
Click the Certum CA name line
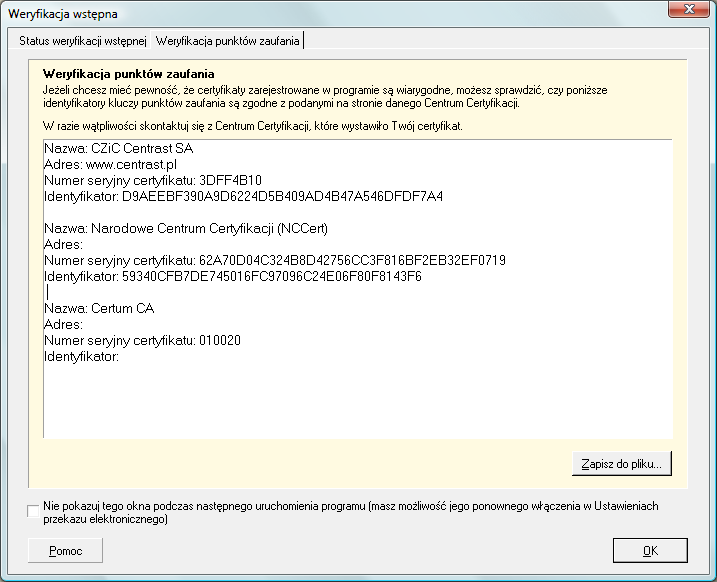(99, 309)
